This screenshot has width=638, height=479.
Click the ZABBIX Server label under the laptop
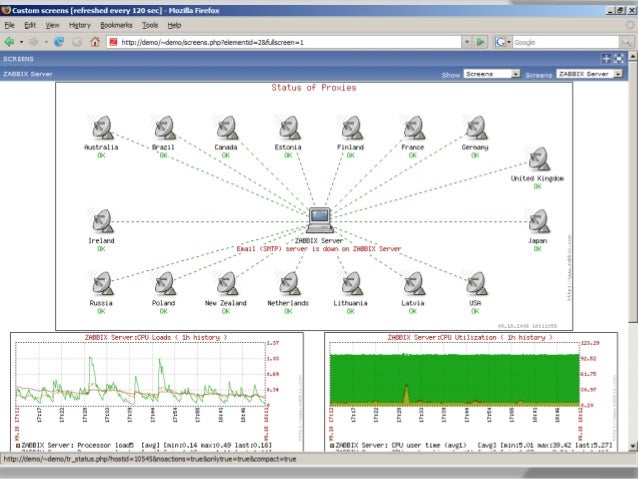(319, 241)
